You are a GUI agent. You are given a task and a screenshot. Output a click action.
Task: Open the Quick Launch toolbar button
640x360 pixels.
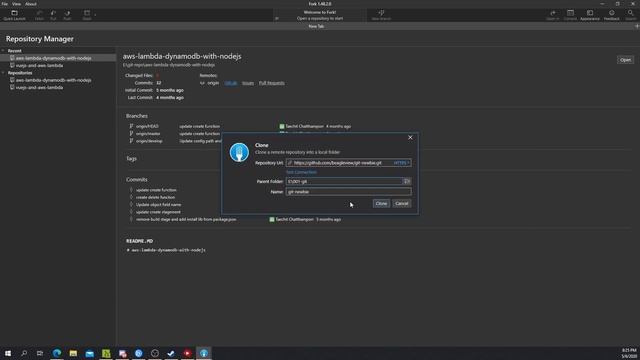click(x=14, y=15)
